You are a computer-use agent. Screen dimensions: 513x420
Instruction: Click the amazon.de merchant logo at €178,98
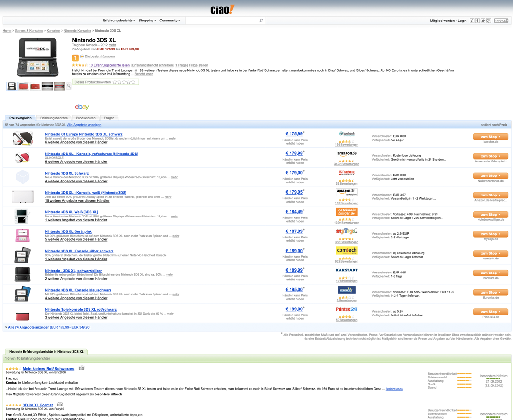[347, 153]
